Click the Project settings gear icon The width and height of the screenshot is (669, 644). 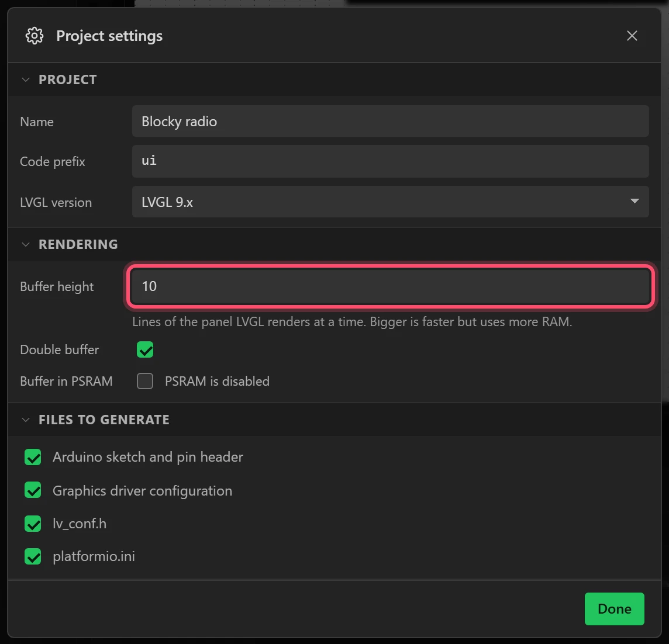point(34,36)
